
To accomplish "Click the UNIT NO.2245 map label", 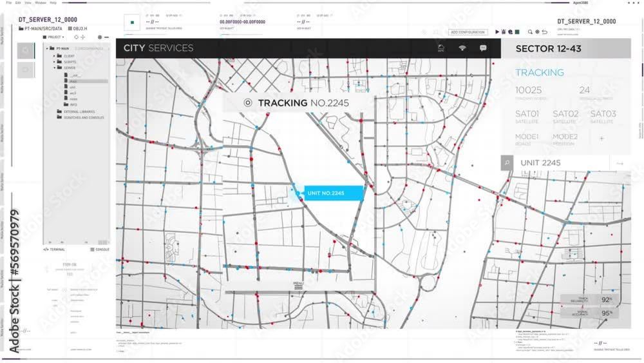I will 334,193.
